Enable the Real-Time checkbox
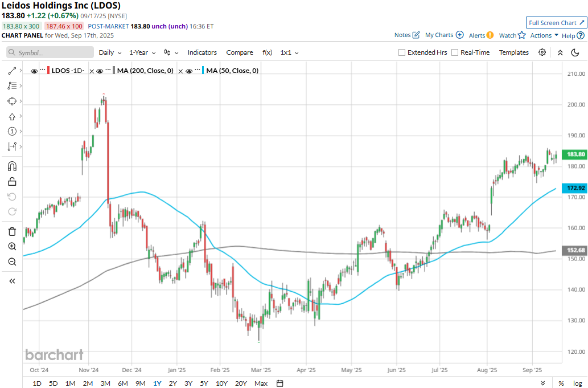The image size is (588, 388). (x=455, y=52)
